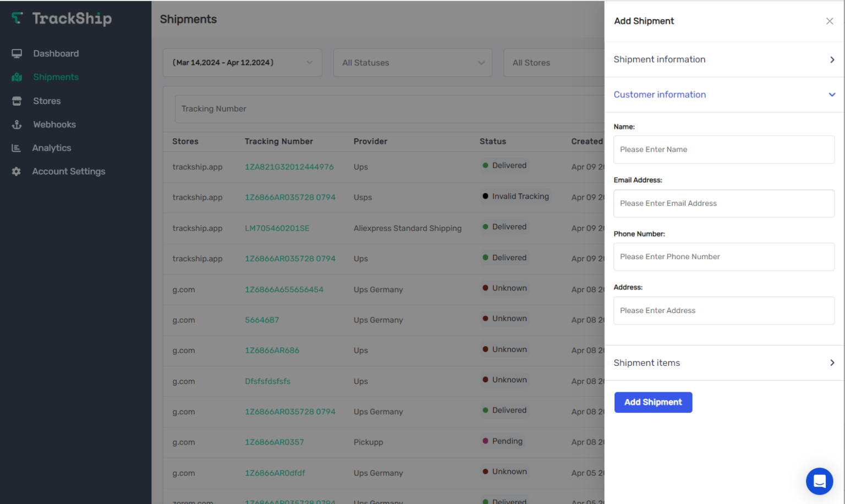The width and height of the screenshot is (845, 504).
Task: Focus the Email Address input field
Action: click(x=724, y=204)
